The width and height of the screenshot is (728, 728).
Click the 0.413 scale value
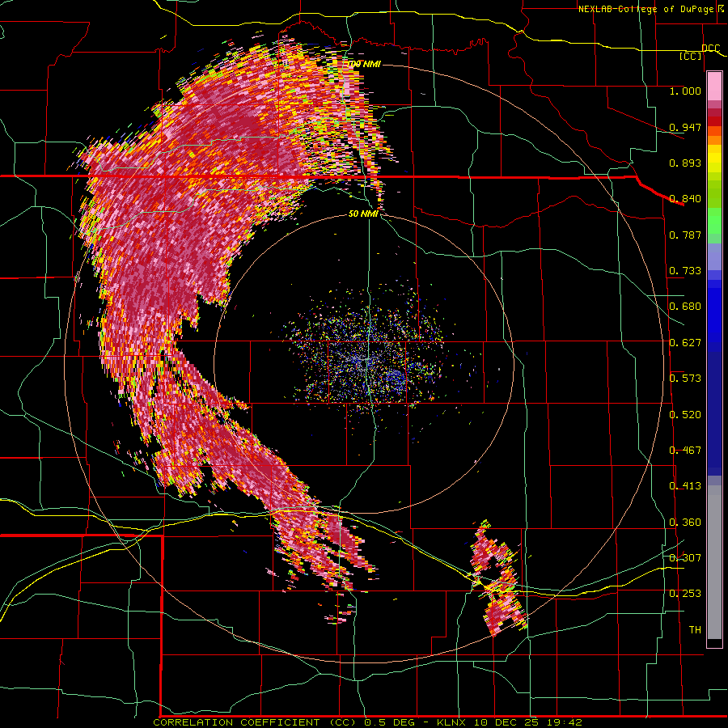click(685, 486)
